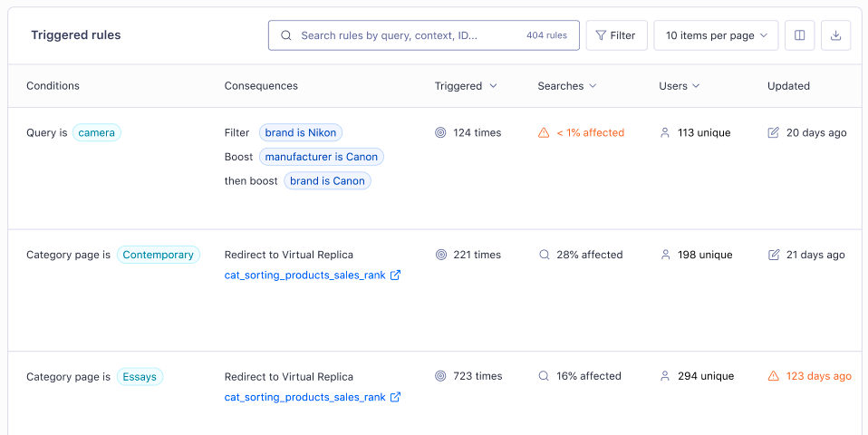Sort by the Triggered column chevron
This screenshot has width=868, height=435.
coord(493,86)
